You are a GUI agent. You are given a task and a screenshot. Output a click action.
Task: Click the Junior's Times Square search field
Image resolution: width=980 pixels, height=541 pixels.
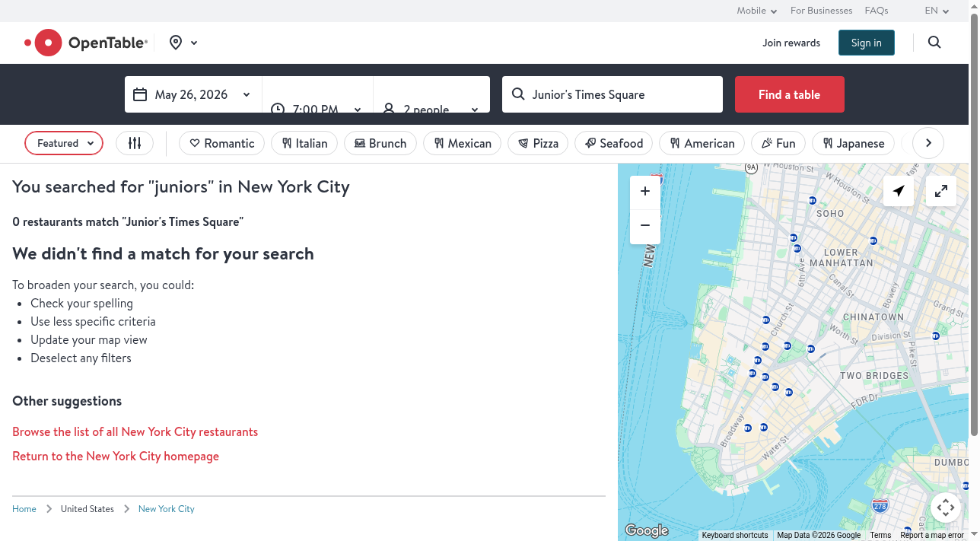(612, 94)
